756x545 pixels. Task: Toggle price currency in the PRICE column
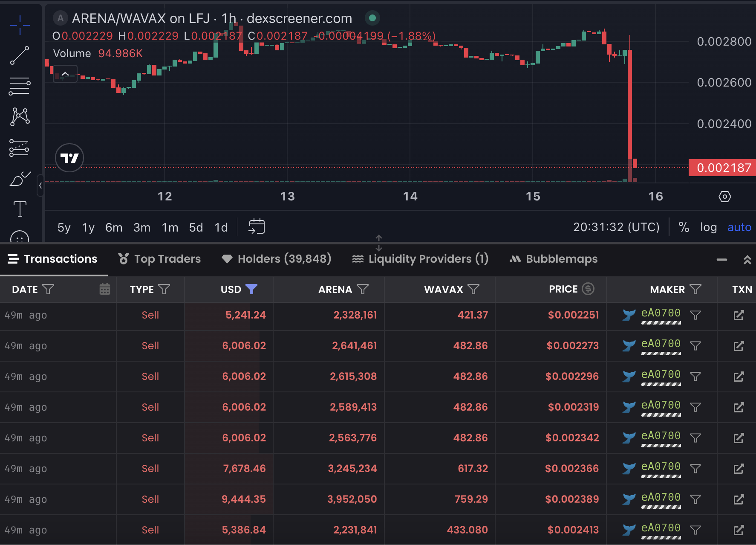(588, 289)
